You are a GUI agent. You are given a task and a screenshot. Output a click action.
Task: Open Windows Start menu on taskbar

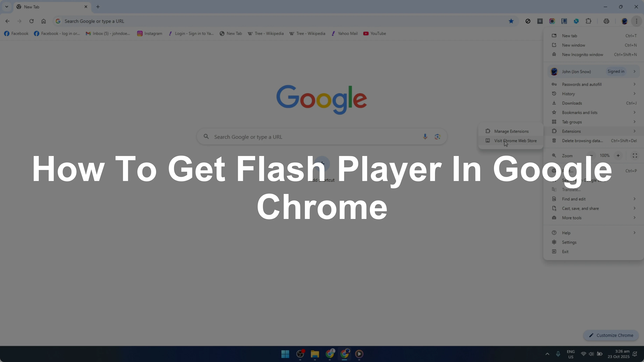pos(285,354)
